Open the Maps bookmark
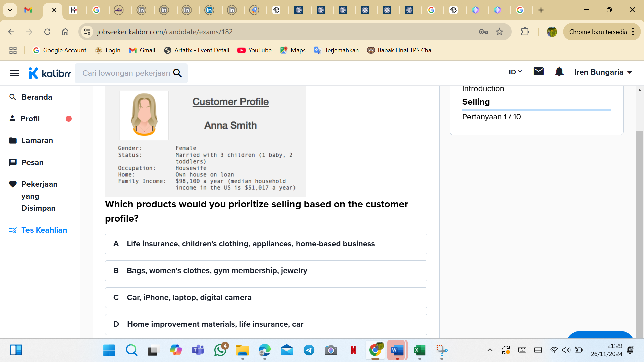This screenshot has width=644, height=362. [x=293, y=50]
